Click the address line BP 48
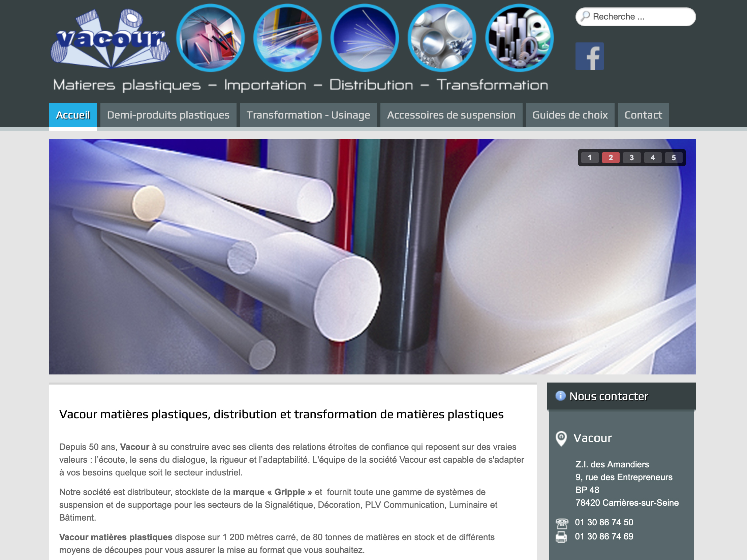This screenshot has height=560, width=747. [x=587, y=490]
